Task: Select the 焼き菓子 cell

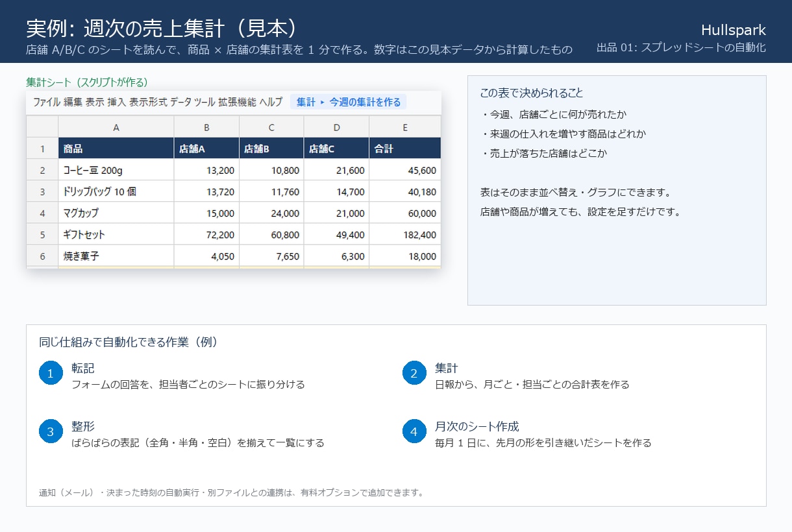Action: click(116, 256)
